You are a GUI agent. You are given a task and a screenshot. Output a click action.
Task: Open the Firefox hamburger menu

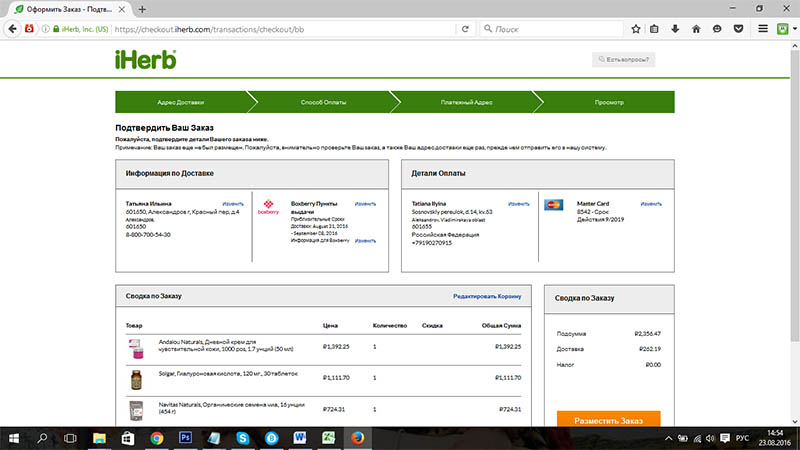click(x=763, y=29)
